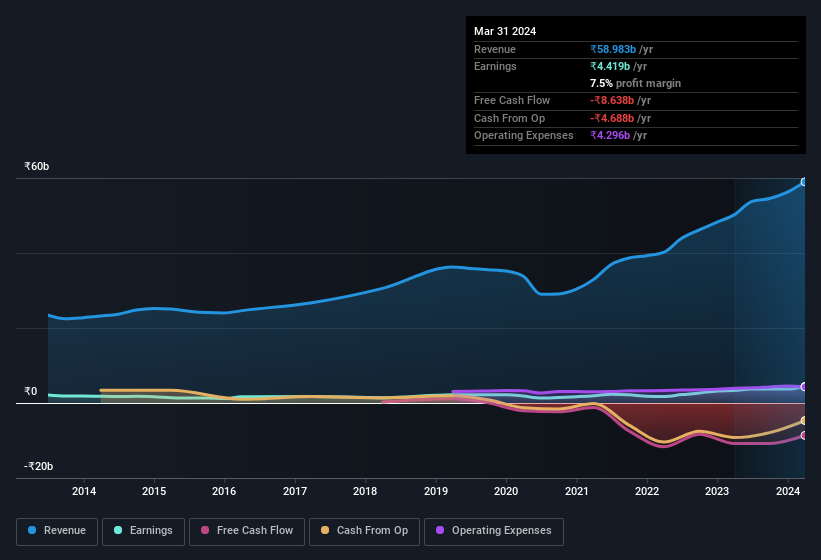
Task: Click the pink Free Cash Flow legend dot
Action: (x=205, y=531)
